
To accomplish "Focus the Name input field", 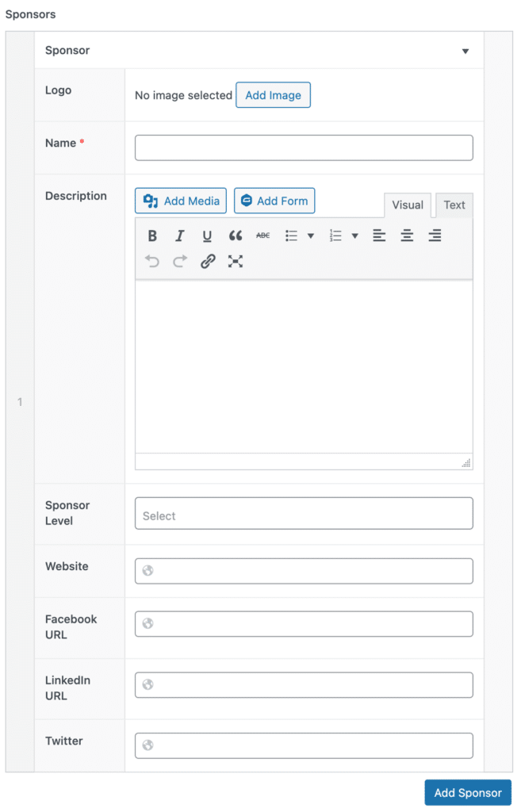I will [x=304, y=148].
